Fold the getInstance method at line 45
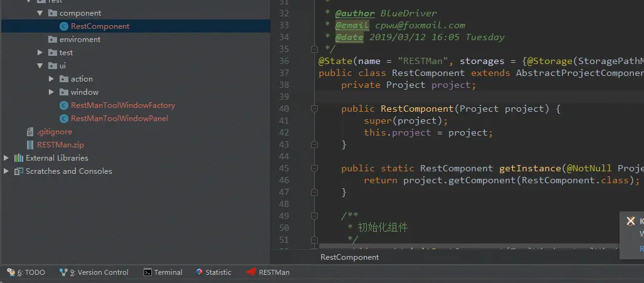 point(315,168)
